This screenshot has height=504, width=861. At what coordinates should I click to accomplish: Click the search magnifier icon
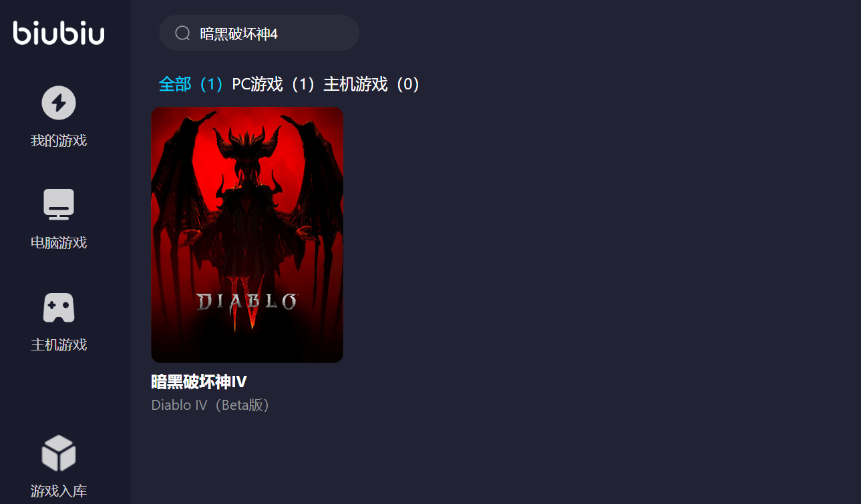(182, 33)
